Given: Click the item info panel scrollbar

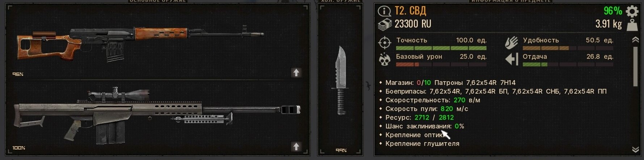Looking at the screenshot, I should (635, 66).
